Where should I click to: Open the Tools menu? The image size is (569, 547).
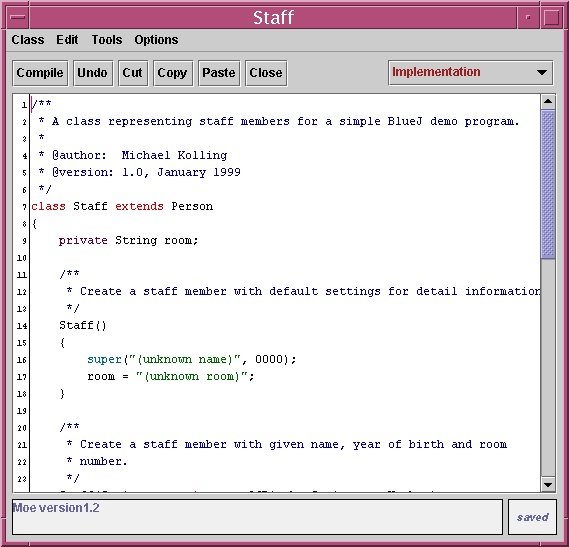107,40
